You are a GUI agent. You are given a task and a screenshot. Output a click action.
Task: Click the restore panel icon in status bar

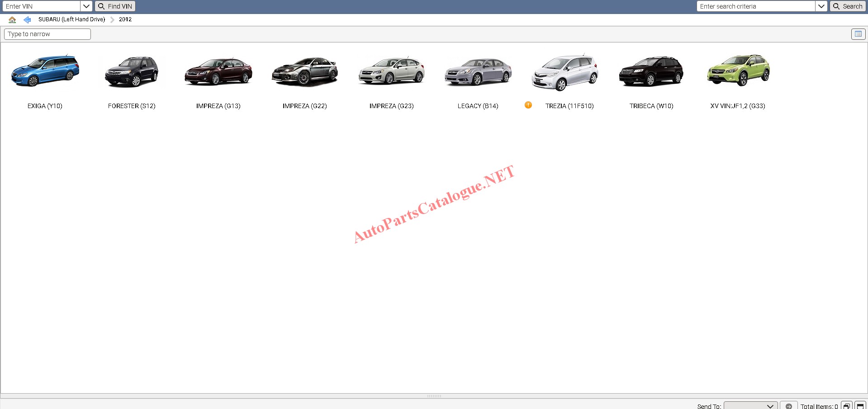[846, 405]
